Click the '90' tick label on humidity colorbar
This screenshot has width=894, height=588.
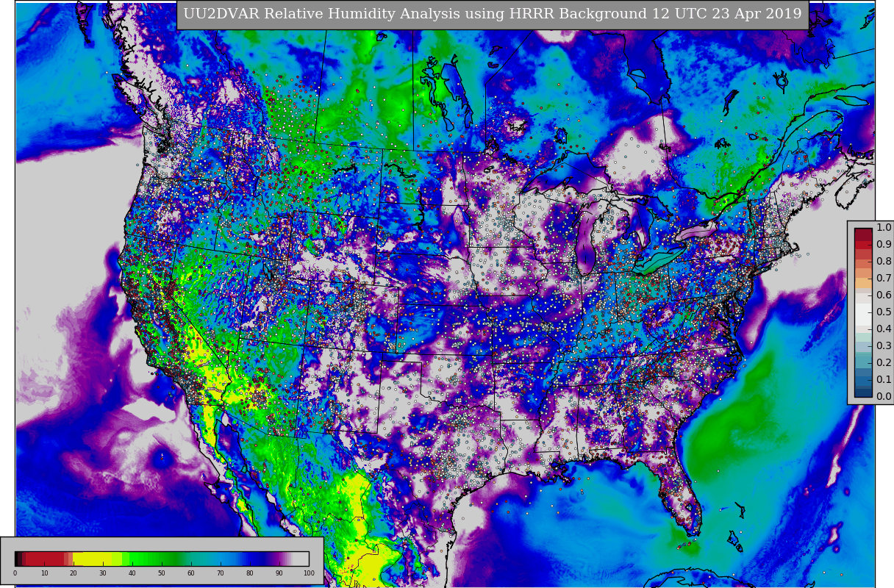coord(279,573)
